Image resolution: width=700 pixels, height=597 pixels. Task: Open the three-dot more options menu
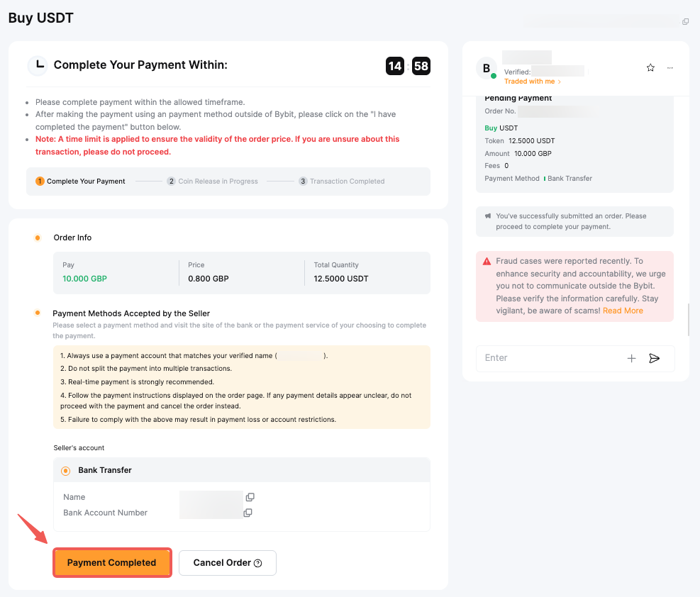click(670, 68)
